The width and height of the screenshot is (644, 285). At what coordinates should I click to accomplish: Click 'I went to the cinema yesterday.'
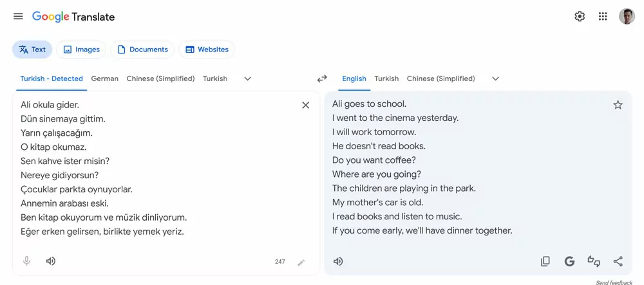coord(395,118)
